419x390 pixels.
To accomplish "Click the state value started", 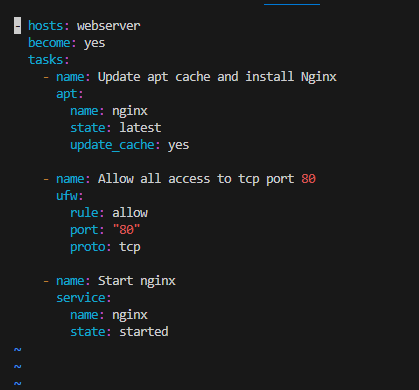I will [144, 332].
